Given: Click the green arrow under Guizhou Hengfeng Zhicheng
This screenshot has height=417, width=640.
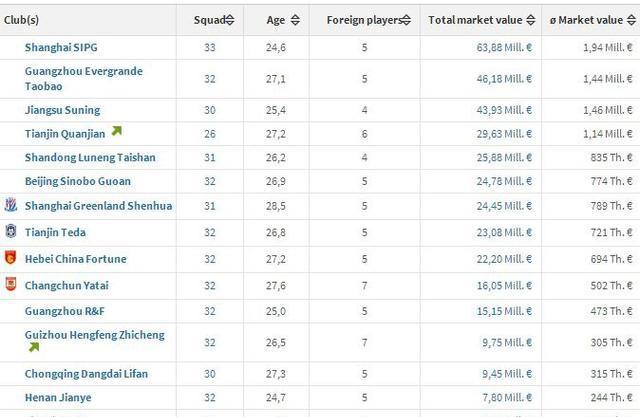Looking at the screenshot, I should 33,348.
